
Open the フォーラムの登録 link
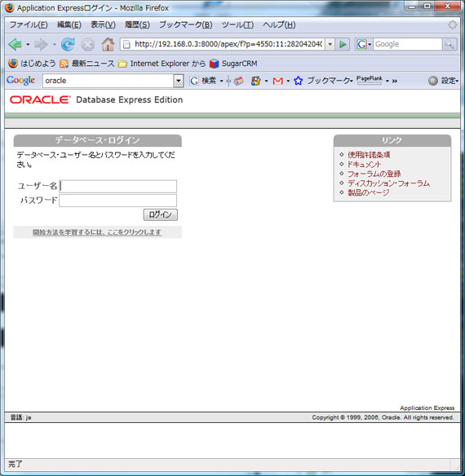(374, 174)
